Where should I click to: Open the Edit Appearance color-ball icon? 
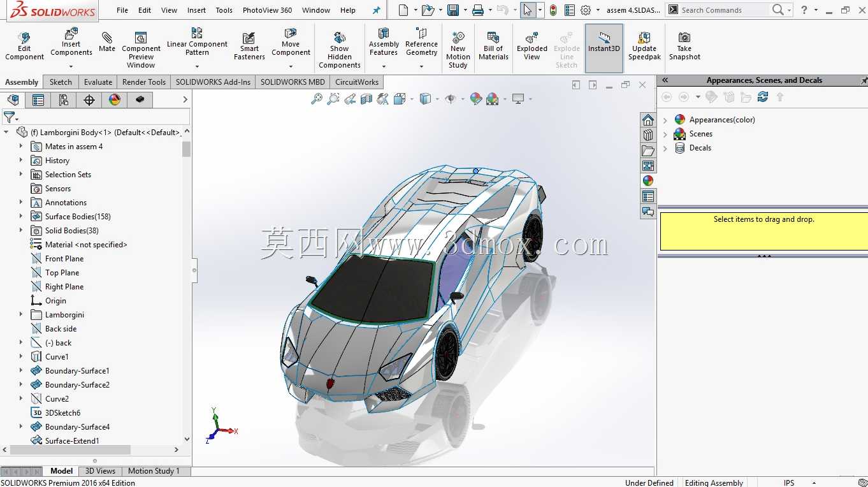pyautogui.click(x=475, y=99)
